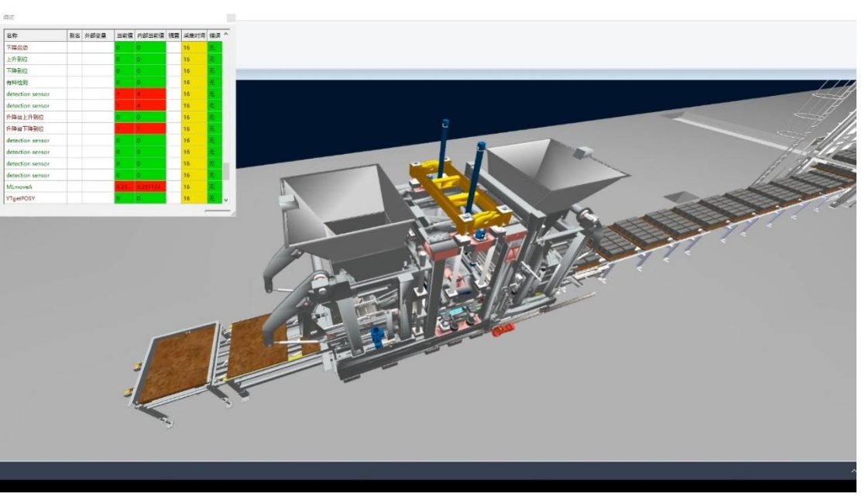The height and width of the screenshot is (504, 865).
Task: Close the debug panel with its top-right button
Action: [231, 17]
